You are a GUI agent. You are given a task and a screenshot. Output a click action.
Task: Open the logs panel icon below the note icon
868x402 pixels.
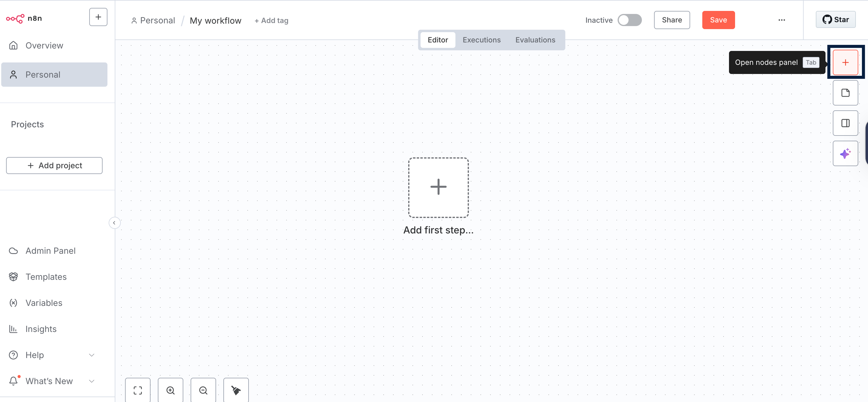click(x=846, y=123)
